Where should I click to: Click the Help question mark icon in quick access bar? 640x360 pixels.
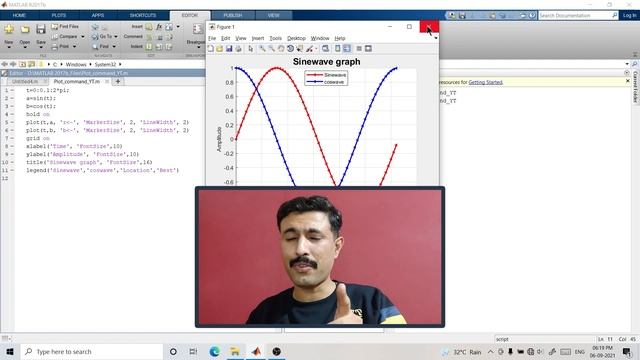(x=532, y=16)
